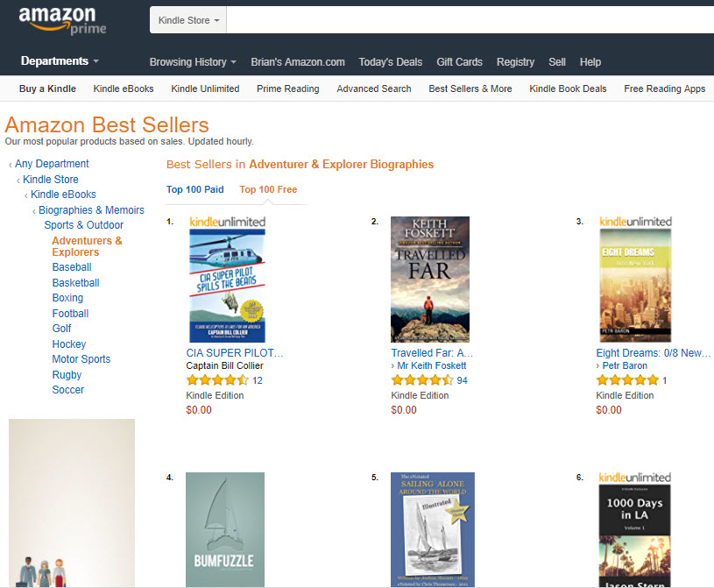Click the Eight Dreams title link
714x588 pixels.
pyautogui.click(x=653, y=353)
